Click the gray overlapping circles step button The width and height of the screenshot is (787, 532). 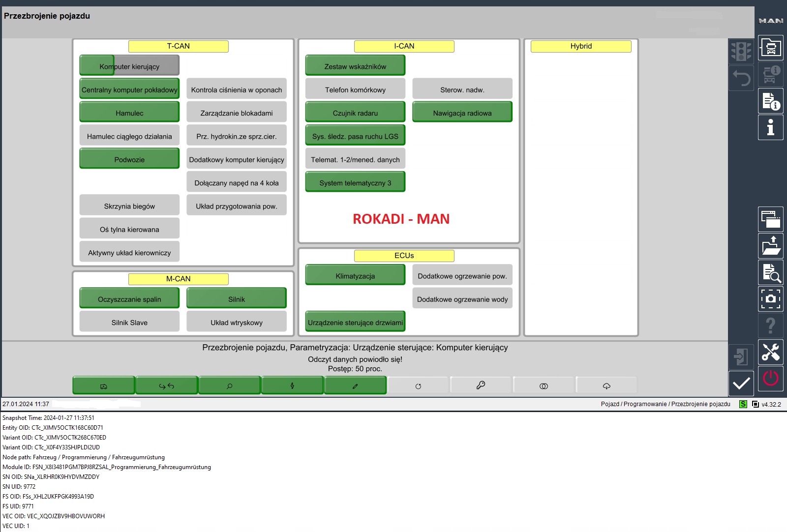(x=544, y=385)
